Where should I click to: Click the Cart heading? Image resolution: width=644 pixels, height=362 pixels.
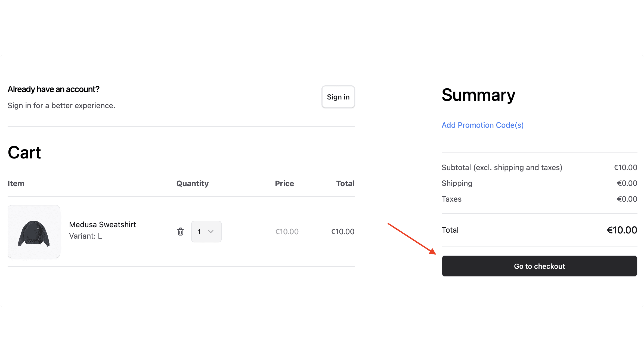[24, 152]
